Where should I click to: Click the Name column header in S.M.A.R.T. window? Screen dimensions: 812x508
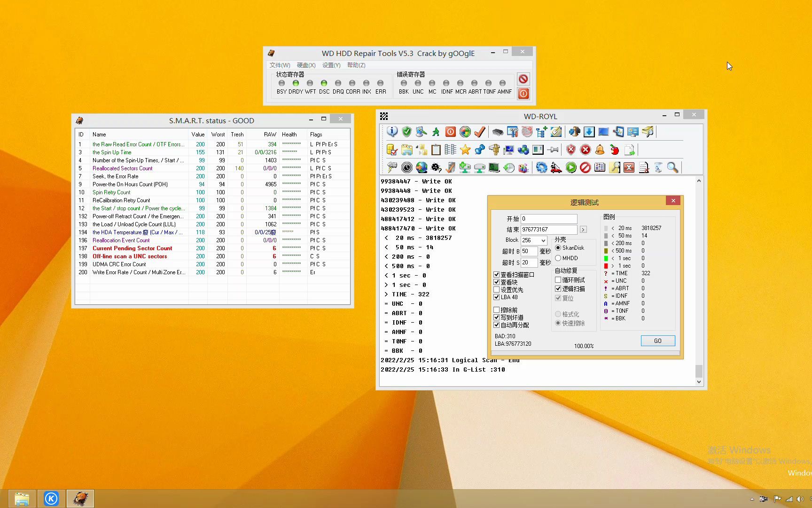pyautogui.click(x=140, y=135)
